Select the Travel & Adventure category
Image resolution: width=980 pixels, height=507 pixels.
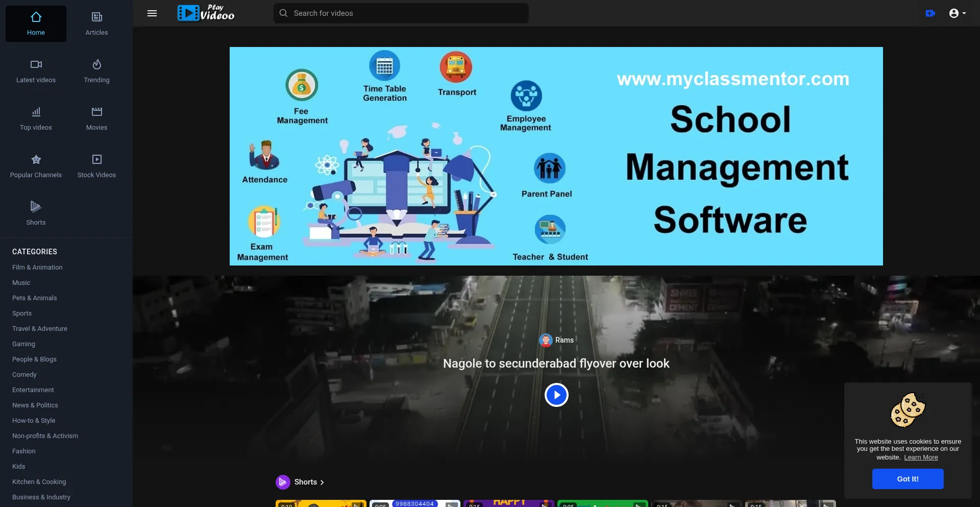(x=40, y=329)
